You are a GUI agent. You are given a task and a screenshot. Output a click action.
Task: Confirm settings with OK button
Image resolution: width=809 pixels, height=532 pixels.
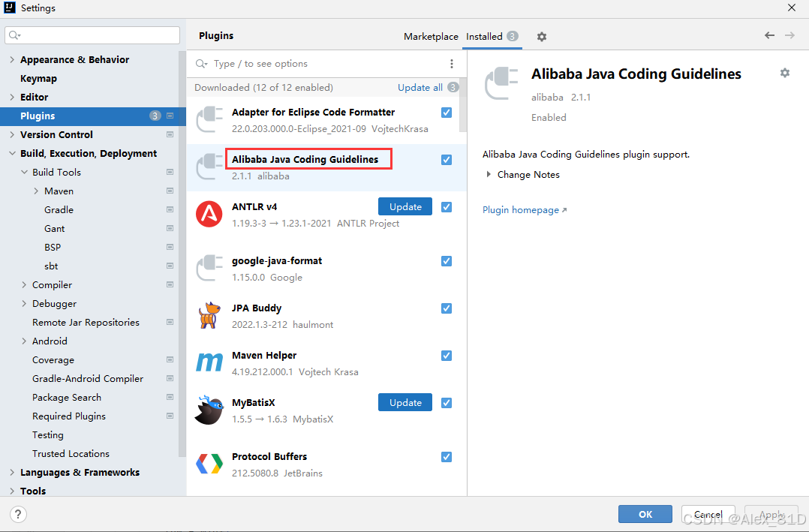(645, 514)
